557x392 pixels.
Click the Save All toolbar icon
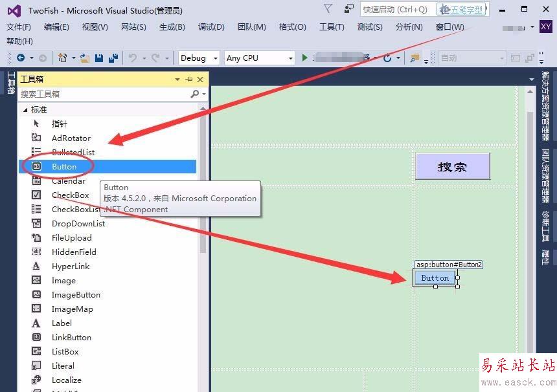pyautogui.click(x=113, y=58)
